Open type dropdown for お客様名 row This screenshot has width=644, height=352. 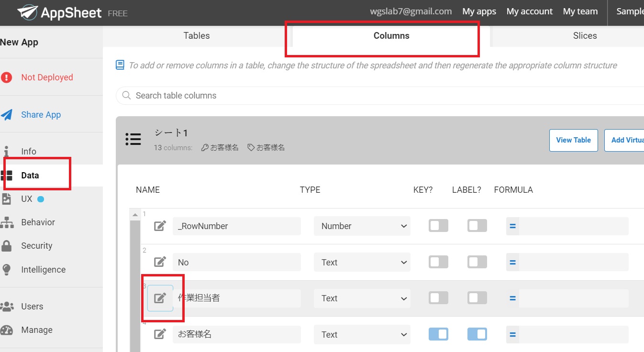click(x=362, y=334)
